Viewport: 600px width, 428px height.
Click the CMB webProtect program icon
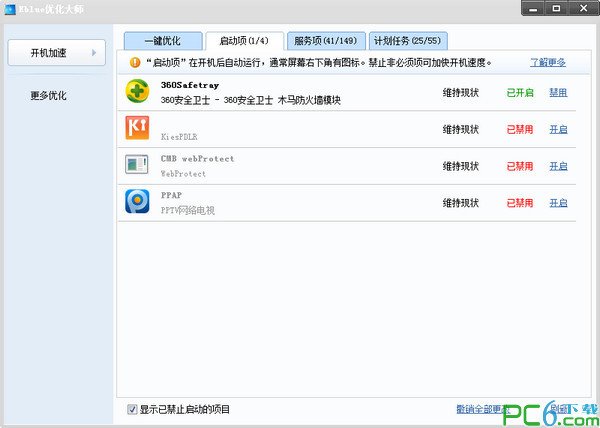(137, 164)
